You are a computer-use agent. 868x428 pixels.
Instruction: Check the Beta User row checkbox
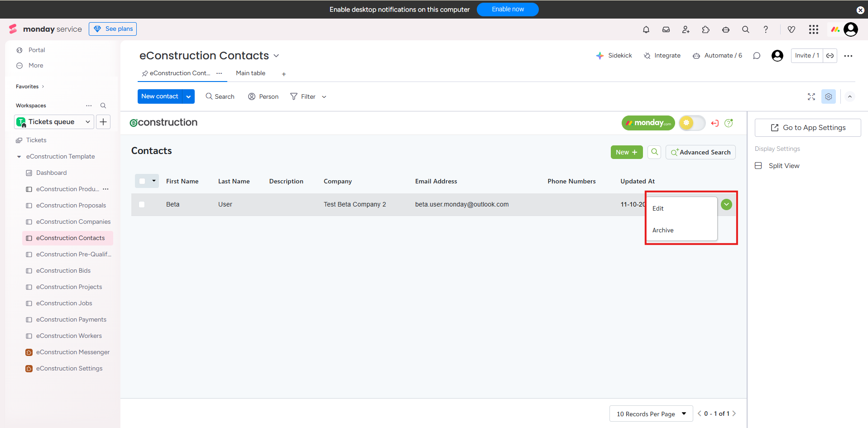[x=142, y=205]
